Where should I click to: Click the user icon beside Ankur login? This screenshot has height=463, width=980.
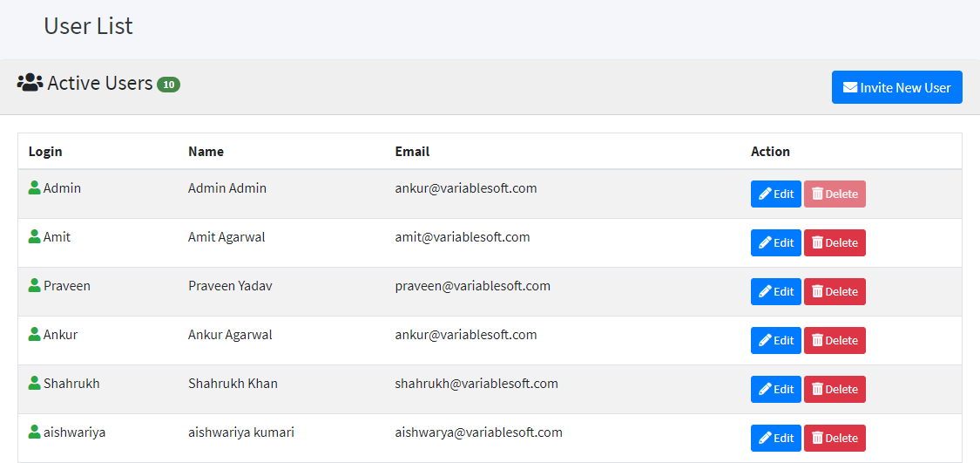point(35,334)
